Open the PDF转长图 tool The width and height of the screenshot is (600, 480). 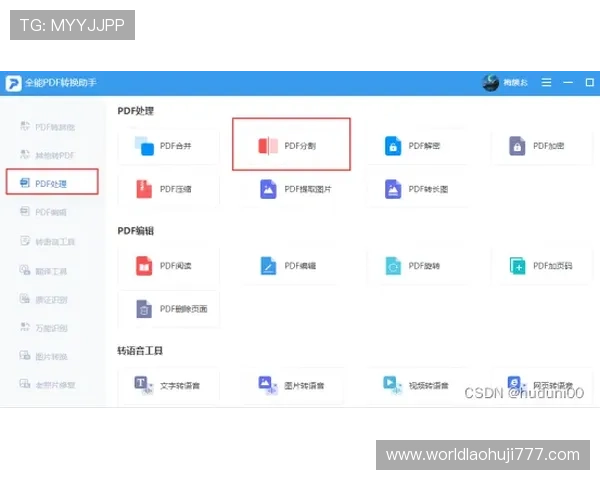coord(415,188)
